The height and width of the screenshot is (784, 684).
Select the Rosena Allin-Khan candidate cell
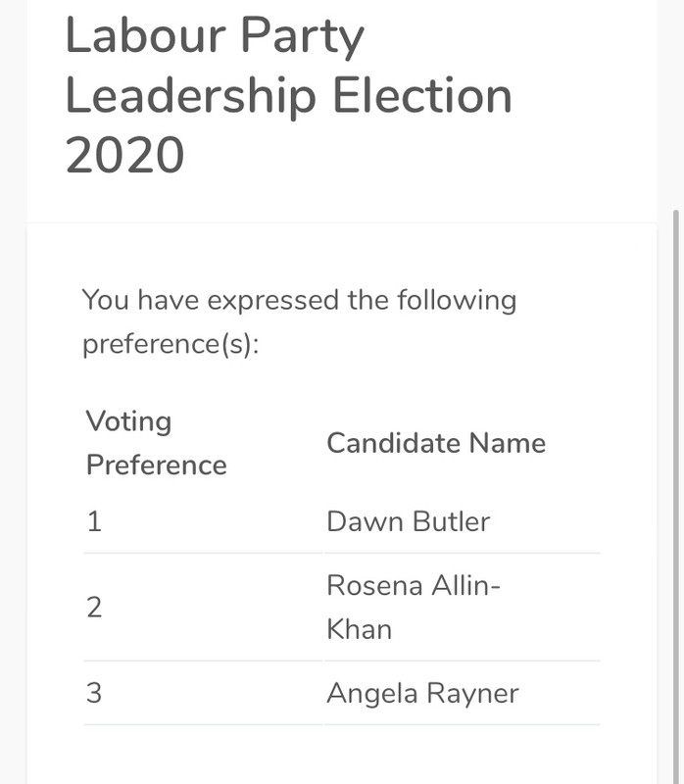coord(414,607)
